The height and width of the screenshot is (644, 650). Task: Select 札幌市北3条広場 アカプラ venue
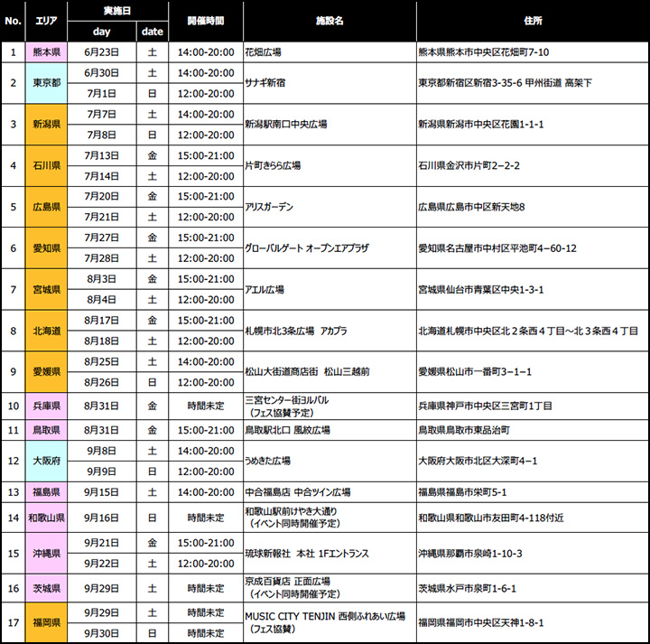(x=296, y=331)
